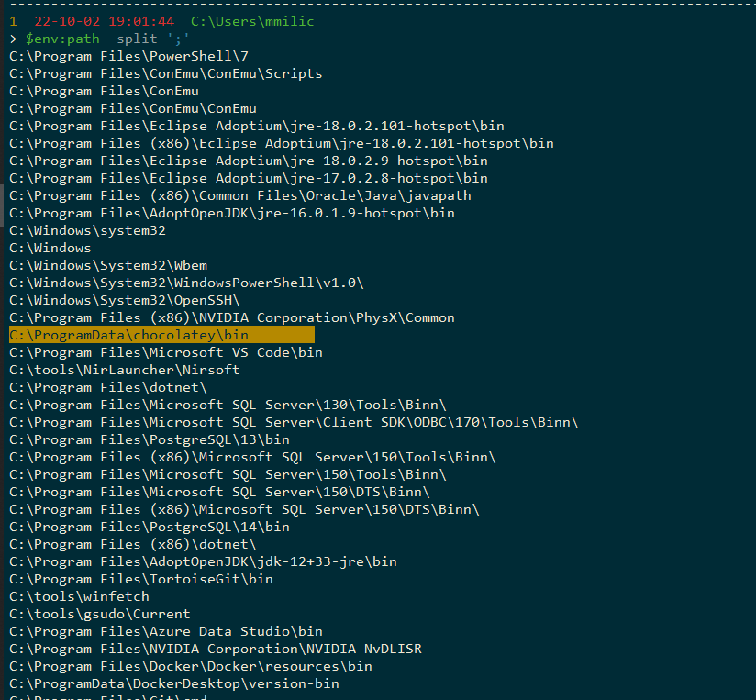
Task: Select line C:\Windows\system32
Action: [87, 230]
